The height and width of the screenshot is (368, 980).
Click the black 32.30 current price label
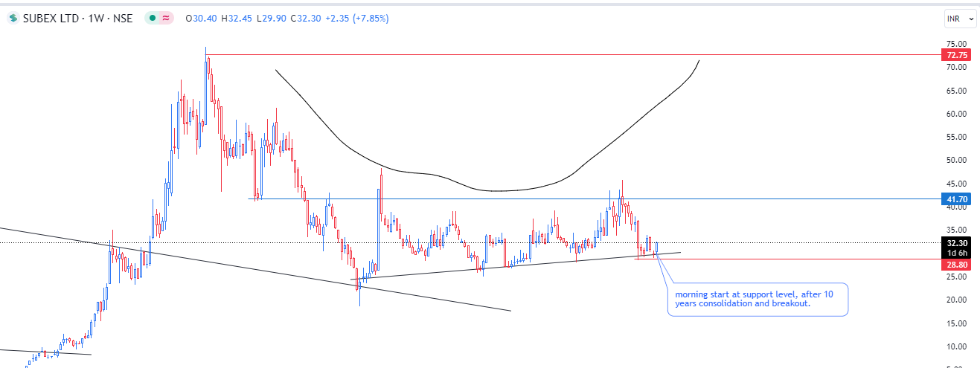pos(955,243)
